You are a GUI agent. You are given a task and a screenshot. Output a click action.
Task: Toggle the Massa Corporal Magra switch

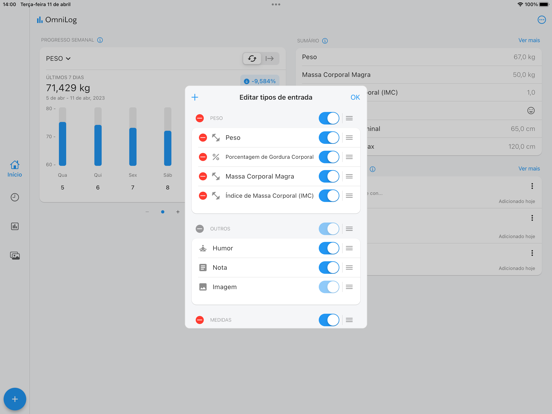[329, 176]
